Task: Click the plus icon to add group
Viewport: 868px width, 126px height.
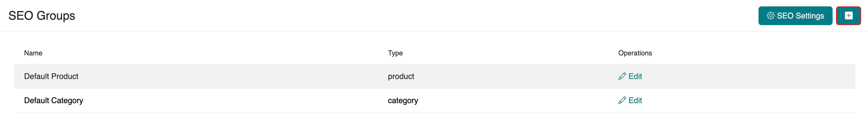Action: (x=849, y=16)
